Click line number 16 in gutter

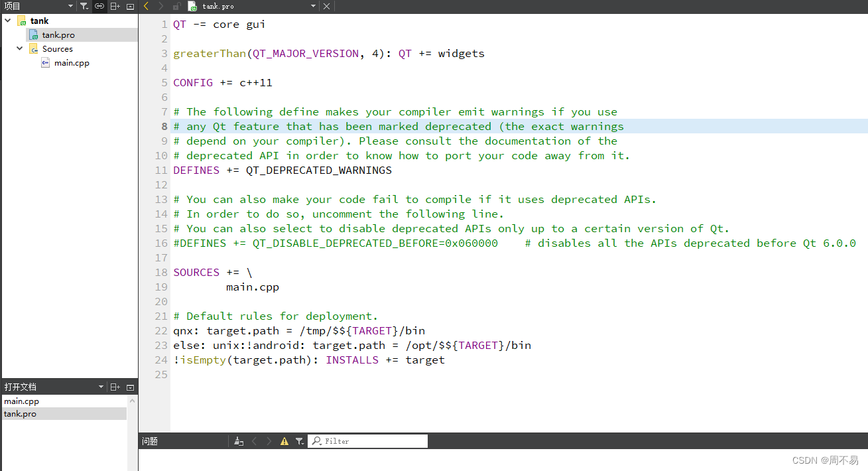161,243
